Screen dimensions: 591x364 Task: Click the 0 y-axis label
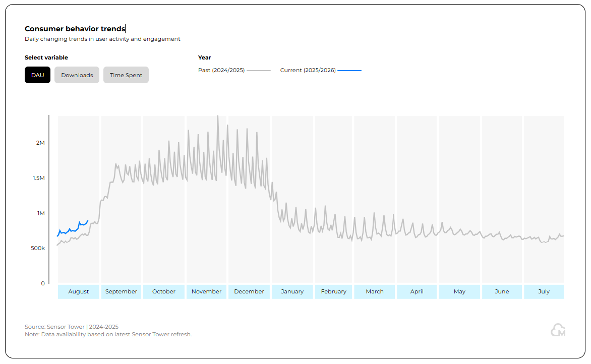click(x=43, y=283)
